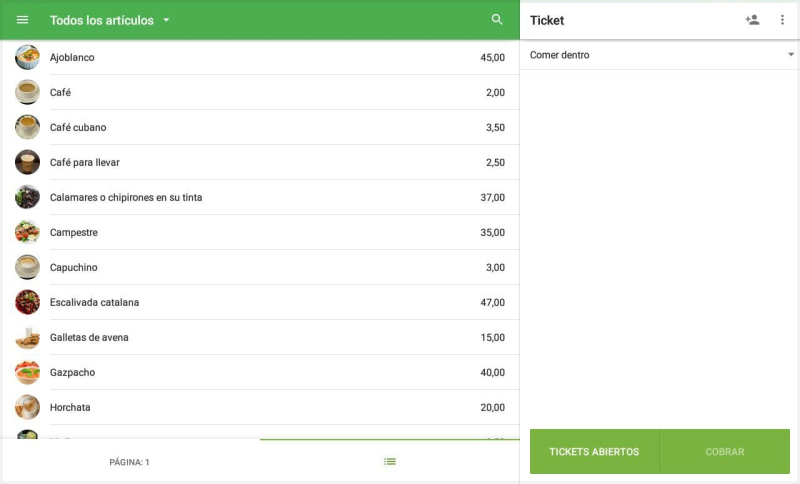Switch to list view icon in bottom bar
This screenshot has width=800, height=484.
tap(390, 461)
